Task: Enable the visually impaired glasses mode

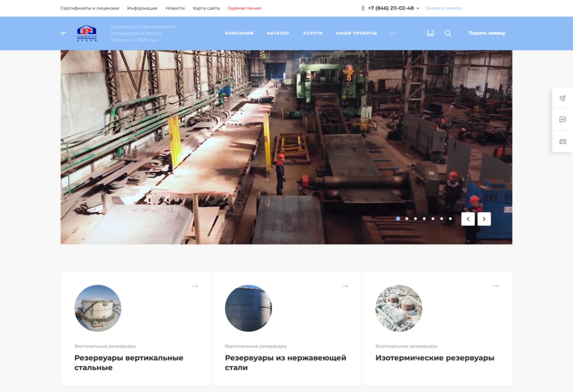Action: 430,33
